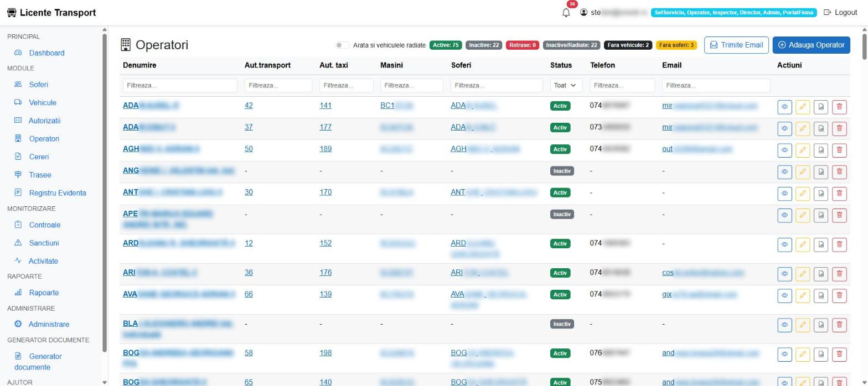
Task: Navigate to Autorizatii
Action: pyautogui.click(x=44, y=121)
